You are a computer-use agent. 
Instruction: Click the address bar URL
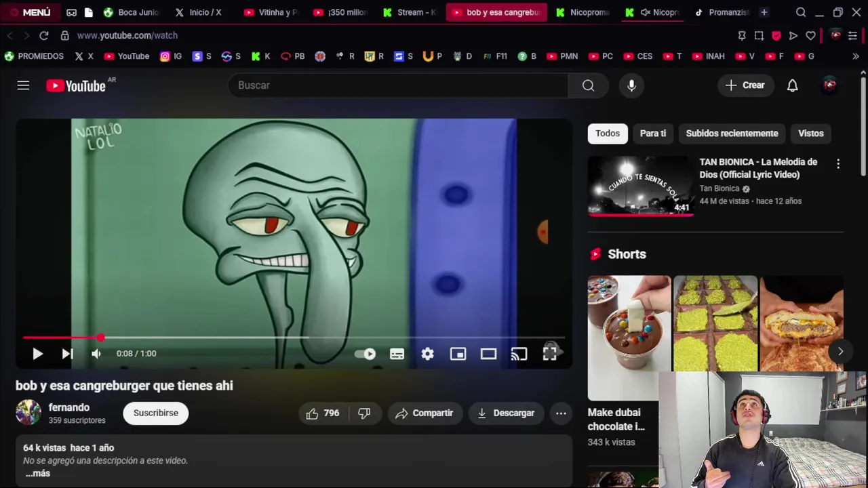(127, 35)
